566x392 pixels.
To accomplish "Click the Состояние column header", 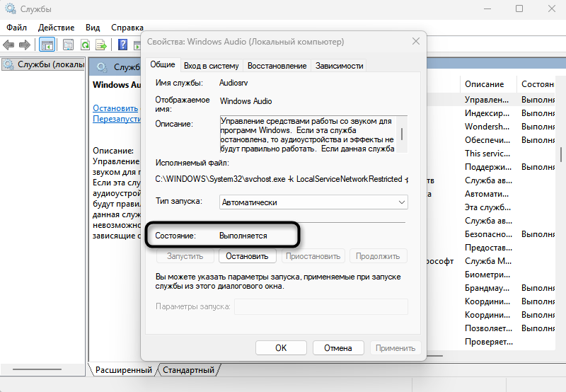I will [537, 84].
